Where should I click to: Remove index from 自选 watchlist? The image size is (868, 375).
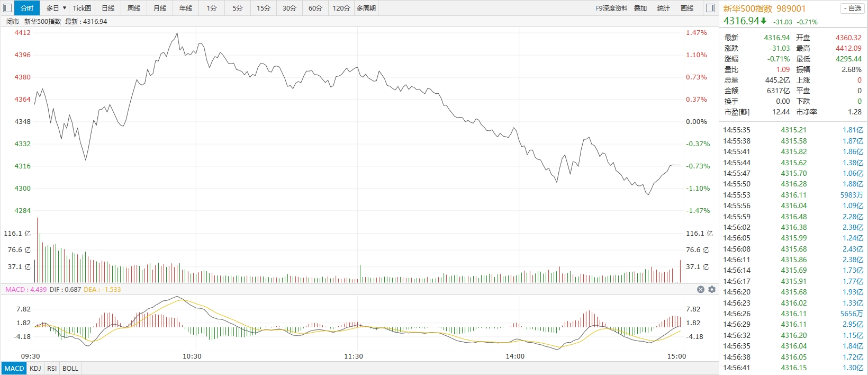pyautogui.click(x=852, y=8)
